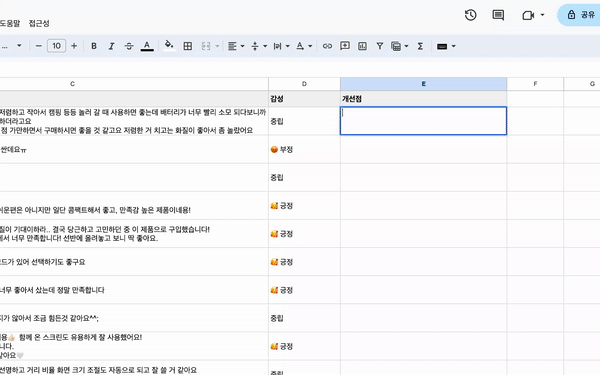Toggle bold formatting
The image size is (600, 375).
coord(94,46)
